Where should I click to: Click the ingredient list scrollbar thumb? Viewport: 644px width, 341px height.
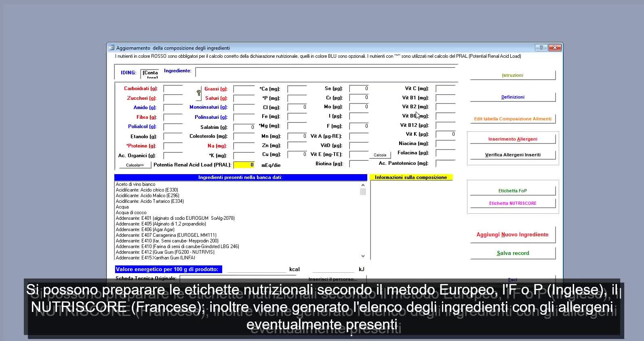coord(363,192)
